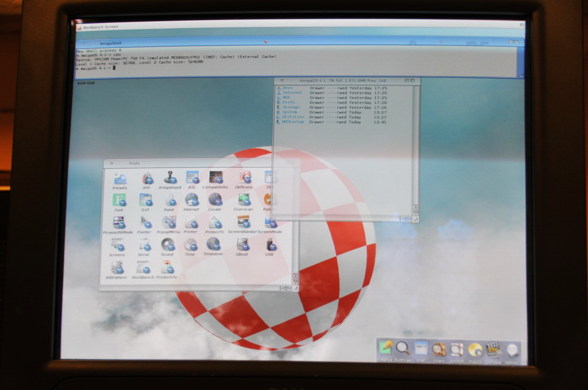Image resolution: width=588 pixels, height=390 pixels.
Task: Click the light bulb icon in dock
Action: click(512, 352)
